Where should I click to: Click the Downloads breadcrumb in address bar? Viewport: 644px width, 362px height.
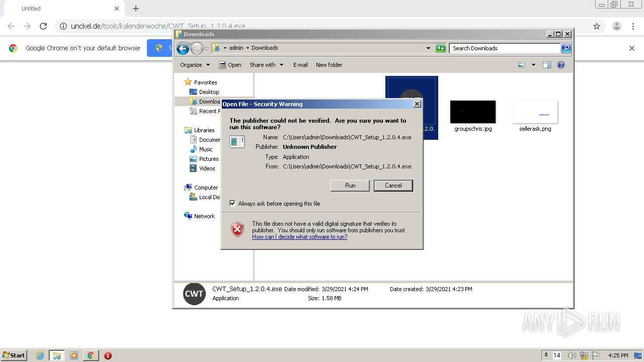(265, 48)
